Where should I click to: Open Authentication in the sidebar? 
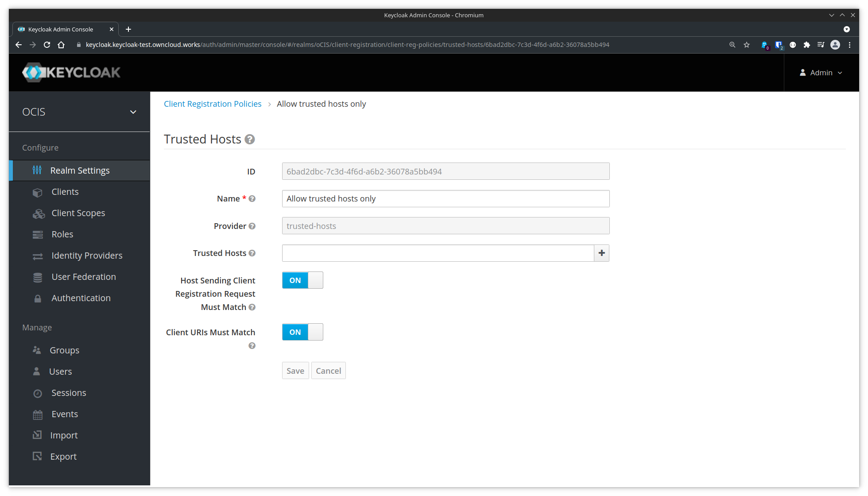(81, 298)
